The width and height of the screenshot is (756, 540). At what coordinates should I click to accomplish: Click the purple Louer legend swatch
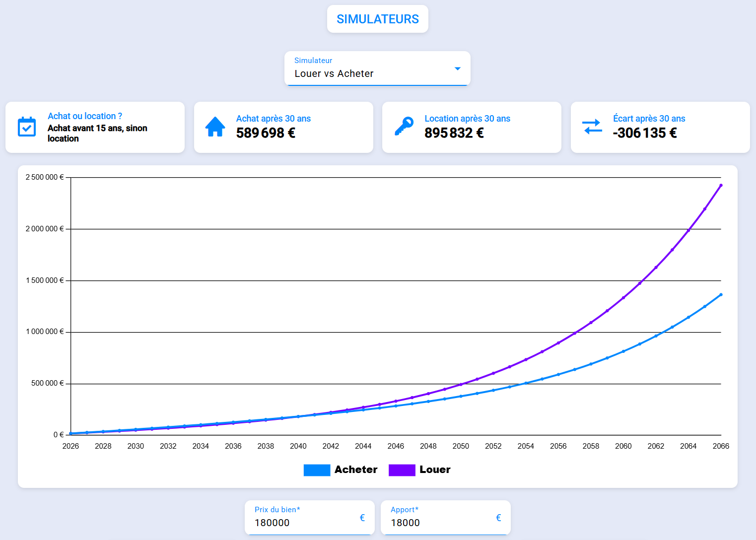coord(402,470)
